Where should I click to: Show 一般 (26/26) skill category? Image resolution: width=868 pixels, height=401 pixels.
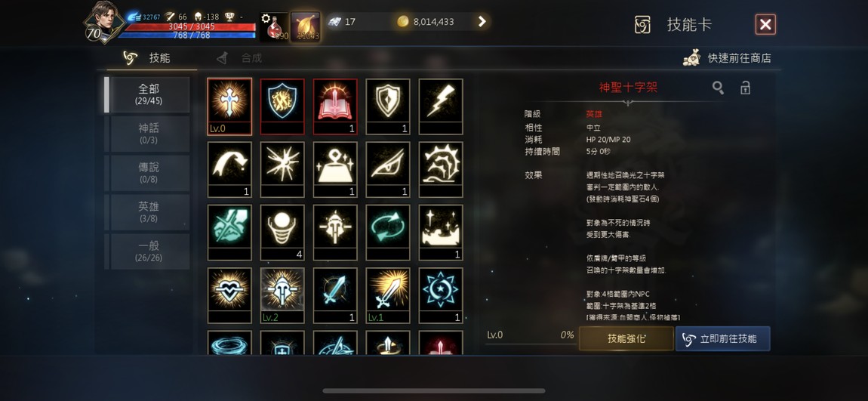click(x=149, y=251)
